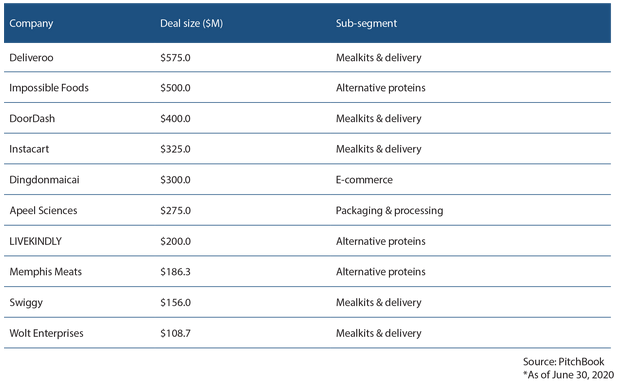This screenshot has height=390, width=630.
Task: Select the Instacart company cell
Action: point(29,149)
